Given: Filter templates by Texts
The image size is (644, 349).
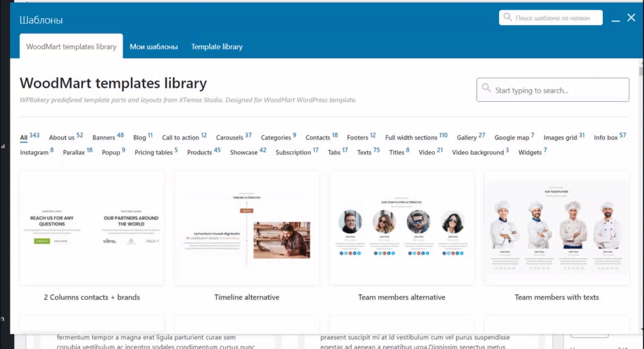Looking at the screenshot, I should [x=368, y=151].
